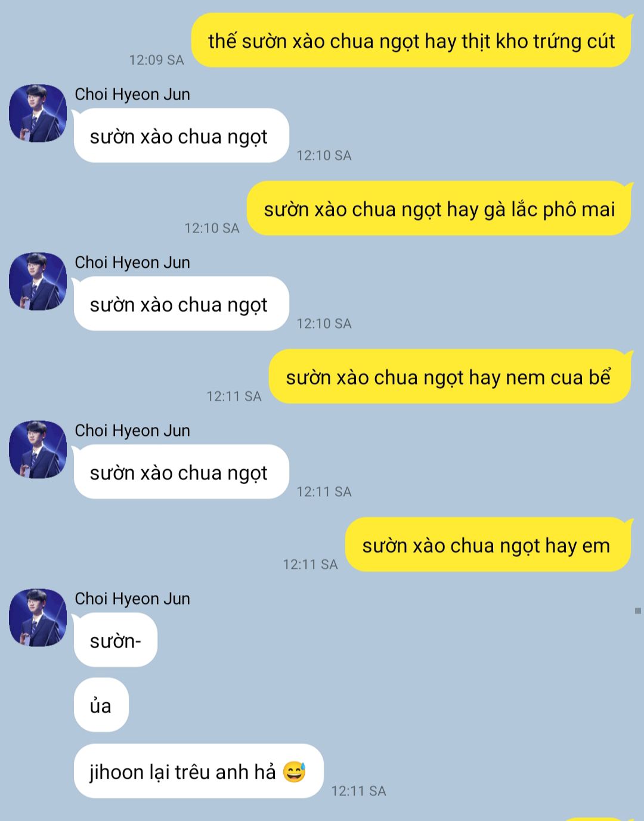Image resolution: width=644 pixels, height=821 pixels.
Task: Tap avatar beside third sườn xào chua ngọt reply
Action: point(38,450)
